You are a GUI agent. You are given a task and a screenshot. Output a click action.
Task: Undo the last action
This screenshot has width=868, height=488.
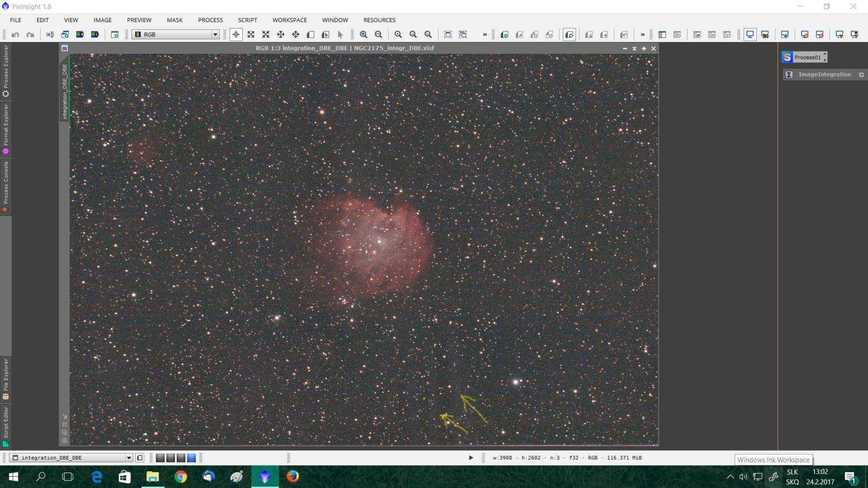15,35
